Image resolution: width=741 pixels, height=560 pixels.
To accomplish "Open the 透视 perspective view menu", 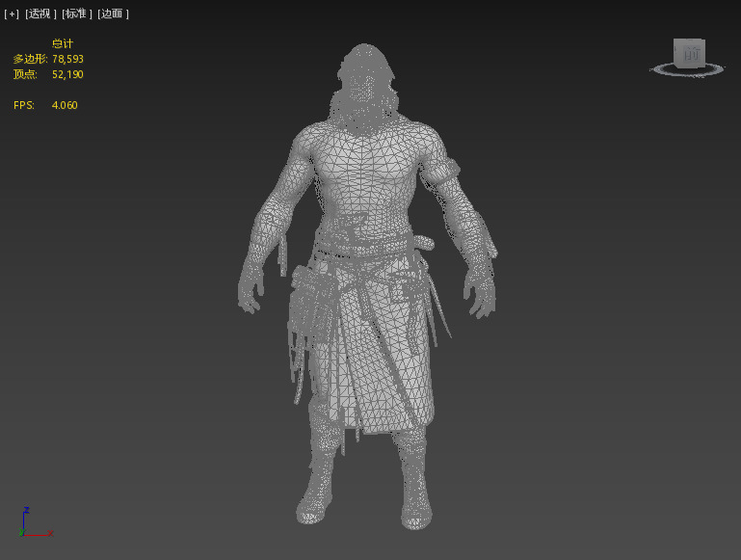I will 40,14.
